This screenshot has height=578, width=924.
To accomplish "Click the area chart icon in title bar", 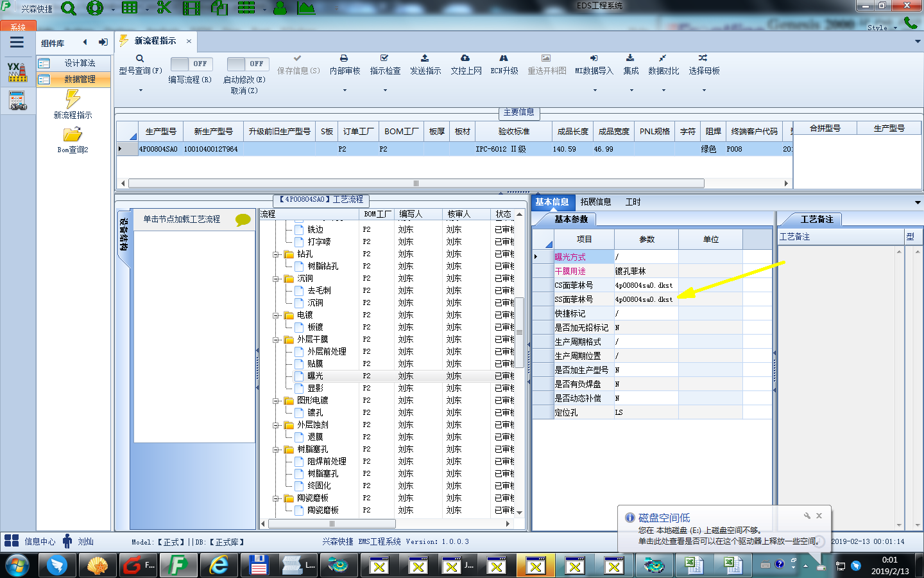I will [x=306, y=8].
